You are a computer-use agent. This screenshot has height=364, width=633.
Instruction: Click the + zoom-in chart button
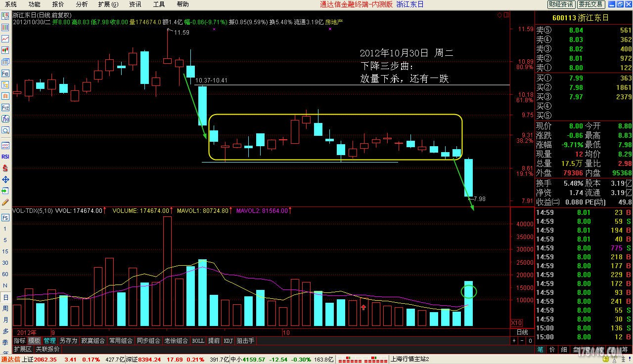click(514, 341)
